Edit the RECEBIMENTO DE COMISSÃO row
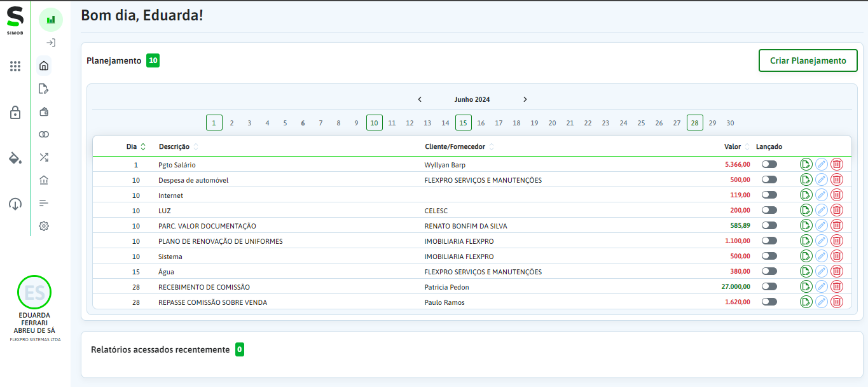The height and width of the screenshot is (387, 868). coord(822,286)
